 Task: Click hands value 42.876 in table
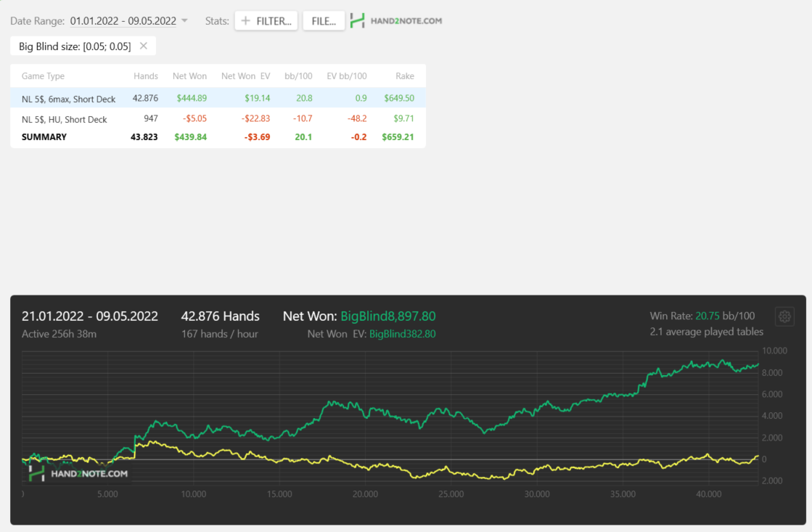145,98
